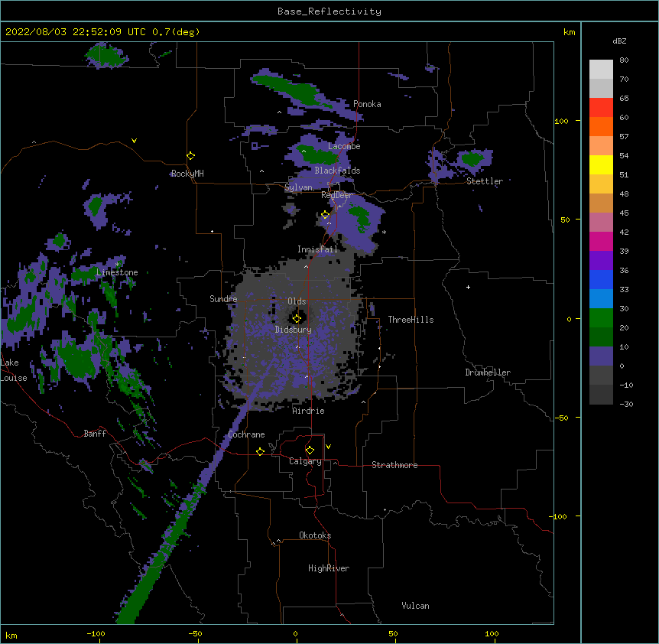The width and height of the screenshot is (659, 644).
Task: Click the Vulcan label
Action: click(x=415, y=606)
